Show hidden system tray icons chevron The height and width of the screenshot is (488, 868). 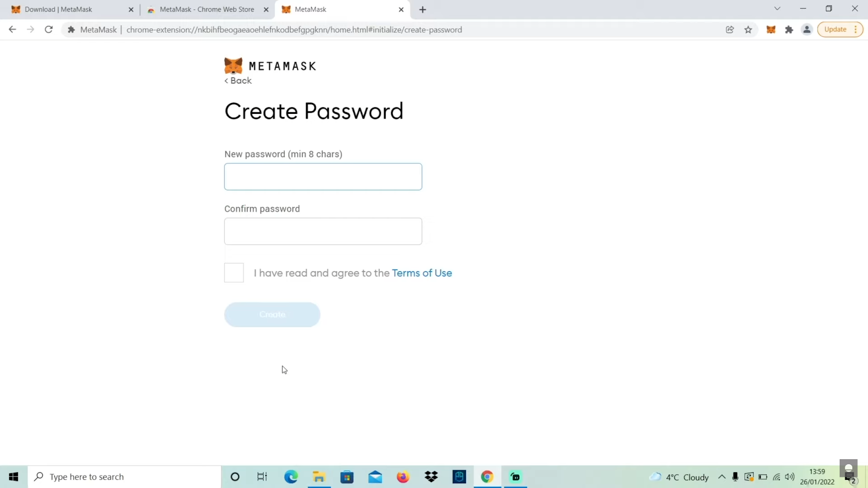coord(722,477)
